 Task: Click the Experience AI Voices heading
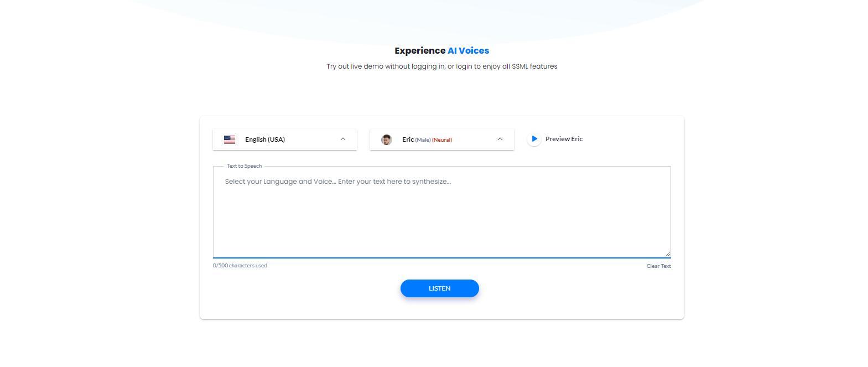(x=442, y=50)
